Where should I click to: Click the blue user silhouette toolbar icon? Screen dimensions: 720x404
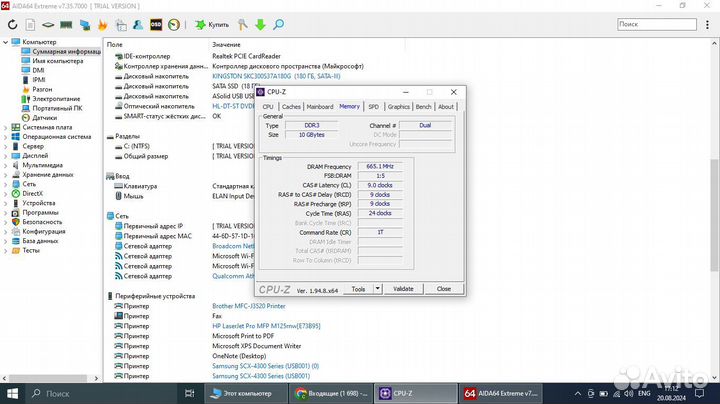(138, 25)
